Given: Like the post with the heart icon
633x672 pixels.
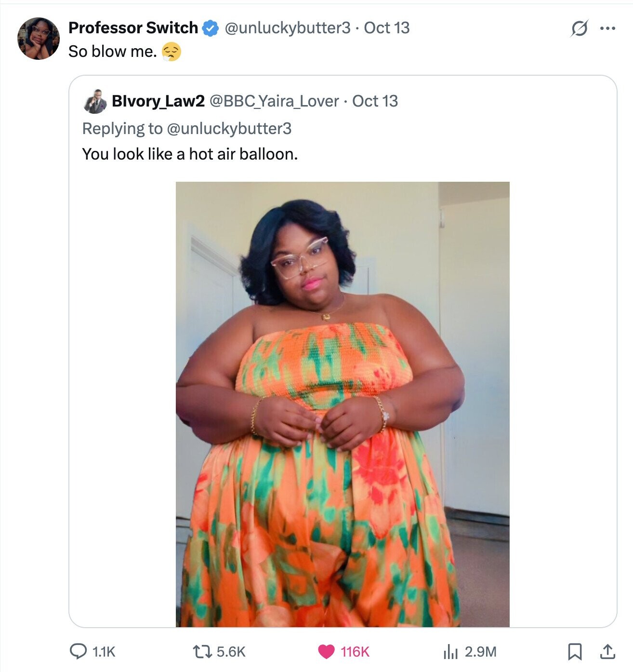Looking at the screenshot, I should point(326,652).
